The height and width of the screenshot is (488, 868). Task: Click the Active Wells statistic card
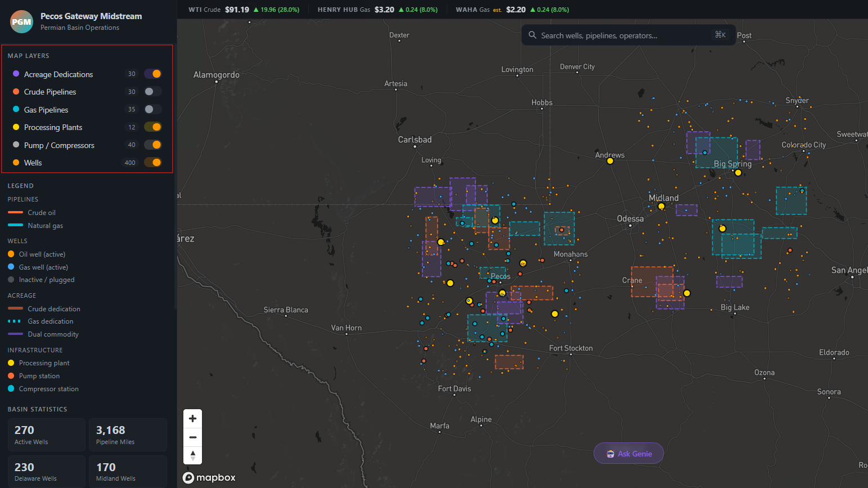click(x=47, y=435)
